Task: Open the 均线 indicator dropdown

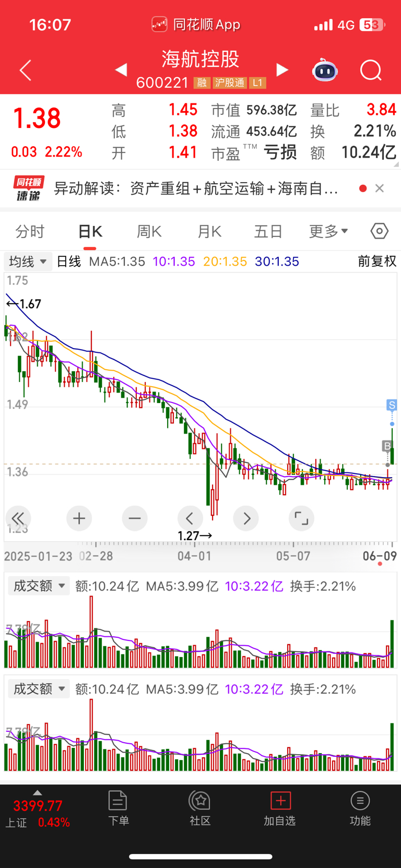Action: (28, 261)
